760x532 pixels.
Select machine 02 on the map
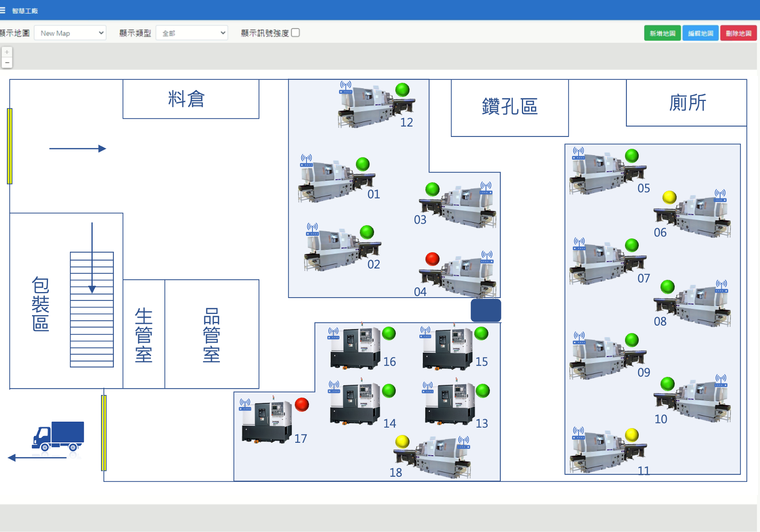pyautogui.click(x=342, y=249)
